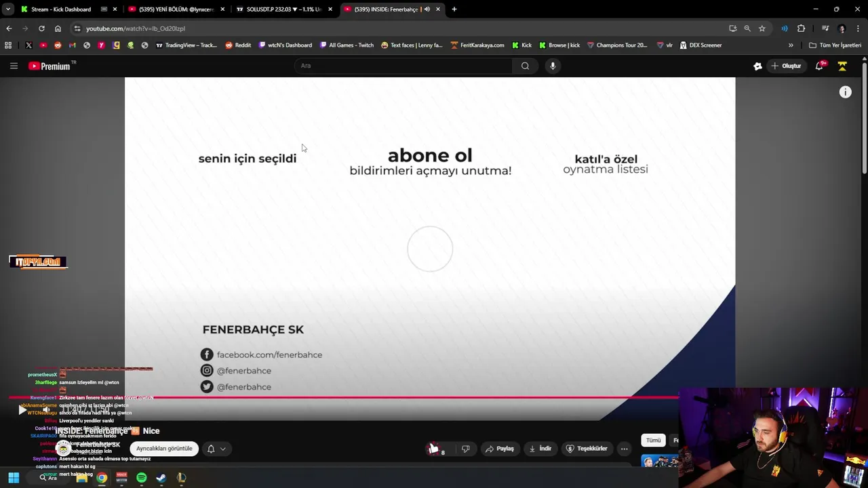Image resolution: width=868 pixels, height=488 pixels.
Task: Download the video via İndir
Action: (x=540, y=449)
